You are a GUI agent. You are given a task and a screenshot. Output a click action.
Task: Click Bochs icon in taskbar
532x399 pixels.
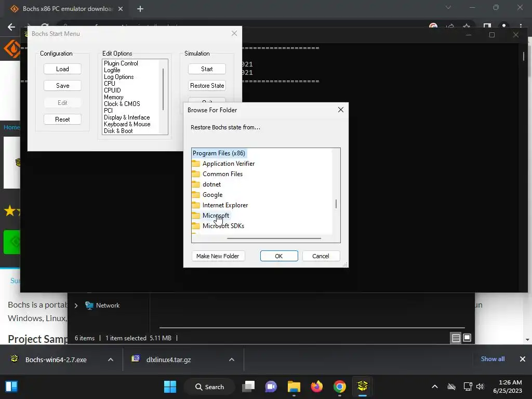point(362,387)
